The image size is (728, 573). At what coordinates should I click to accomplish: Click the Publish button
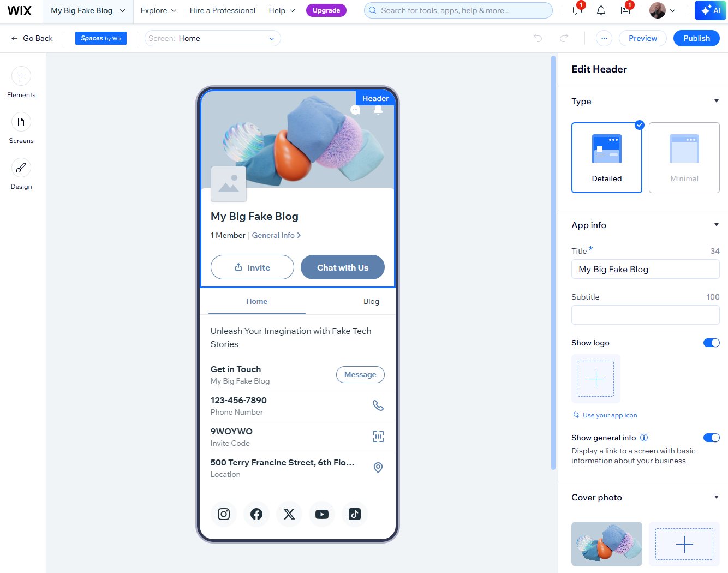[696, 38]
